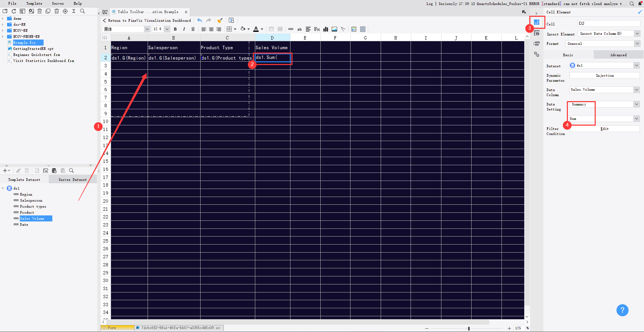Toggle bold formatting

click(175, 29)
